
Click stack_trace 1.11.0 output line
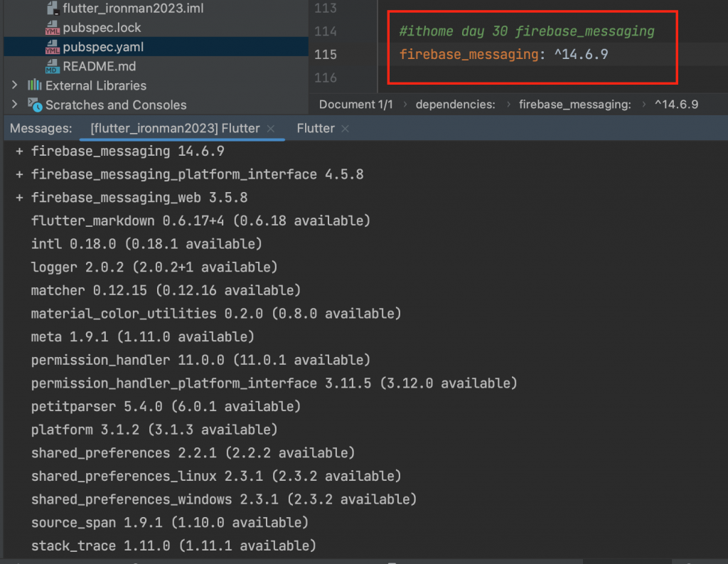click(x=173, y=546)
